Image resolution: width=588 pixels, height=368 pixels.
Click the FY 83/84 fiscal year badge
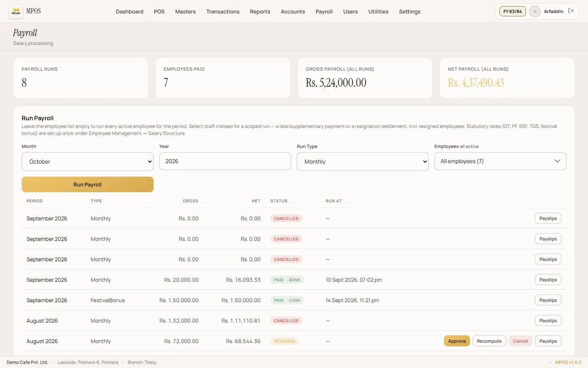[x=512, y=11]
